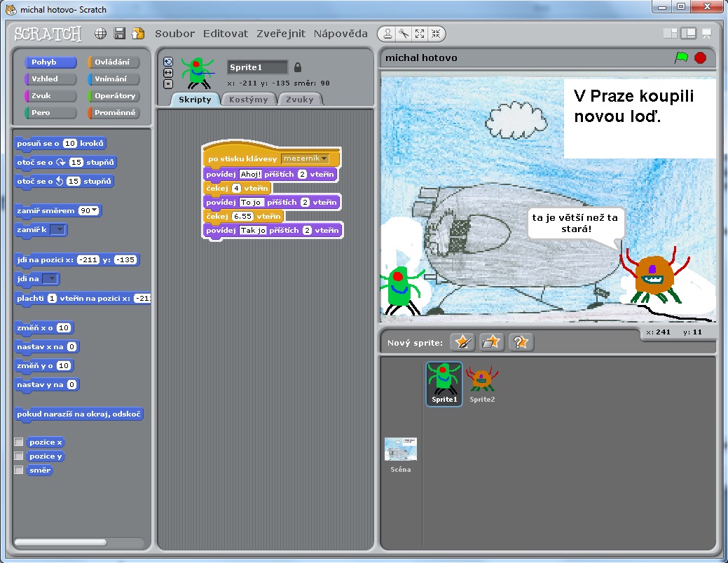Open the language globe icon
Screen dimensions: 728x563
(101, 34)
